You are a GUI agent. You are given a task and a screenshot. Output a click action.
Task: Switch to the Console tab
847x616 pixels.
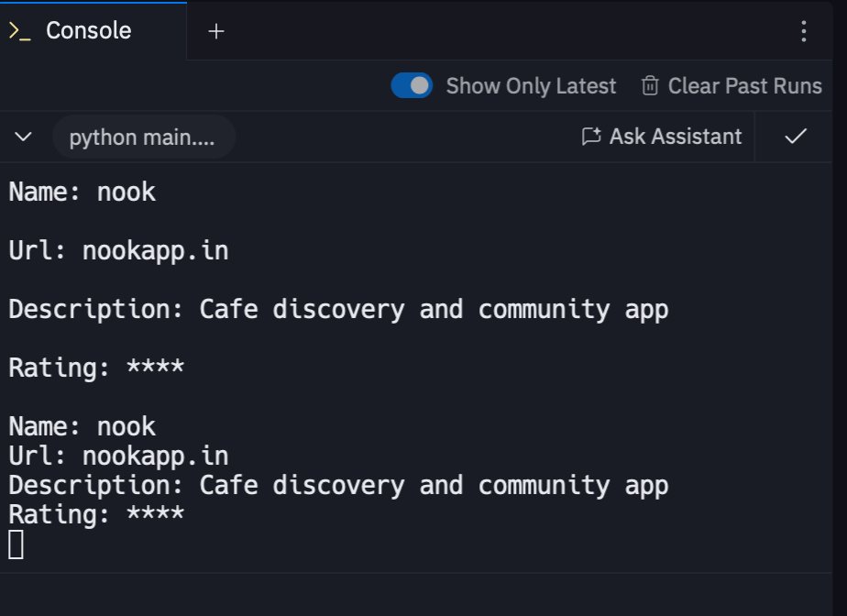coord(87,30)
